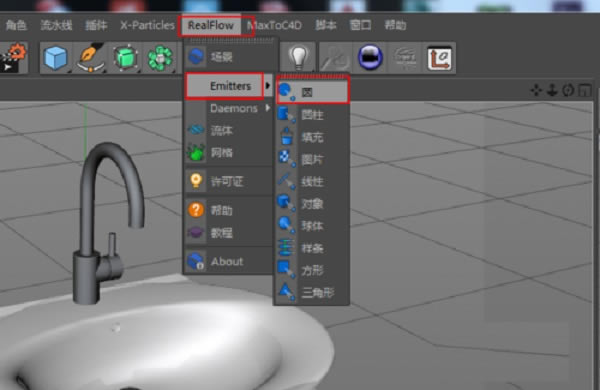Click the green Array cloner icon
The width and height of the screenshot is (600, 390).
(x=160, y=58)
